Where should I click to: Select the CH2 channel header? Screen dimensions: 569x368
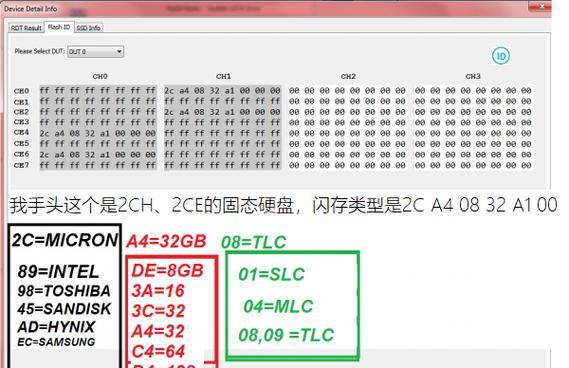[x=348, y=76]
